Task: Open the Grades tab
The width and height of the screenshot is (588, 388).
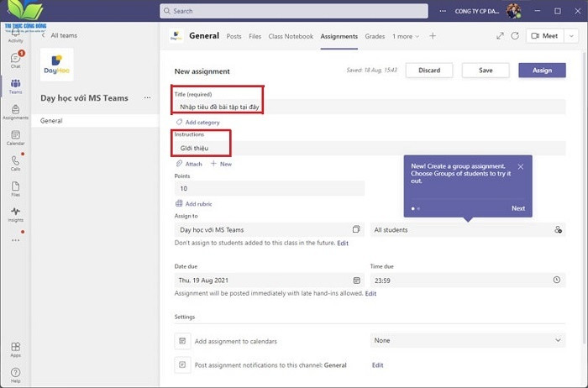Action: point(375,36)
